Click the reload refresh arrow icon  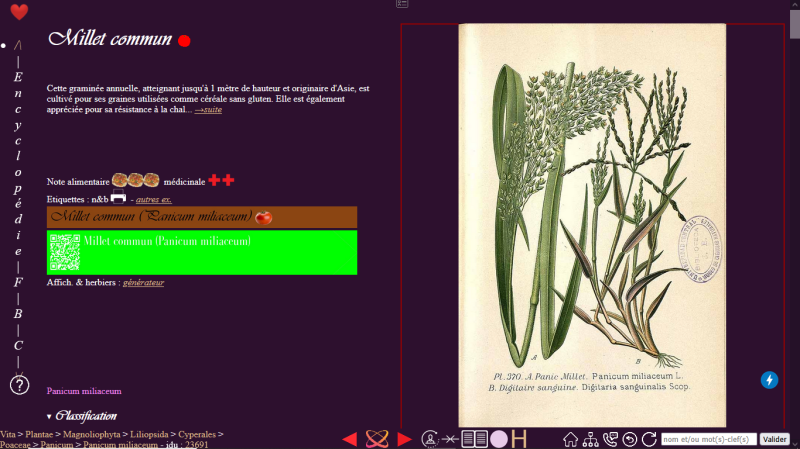[649, 439]
